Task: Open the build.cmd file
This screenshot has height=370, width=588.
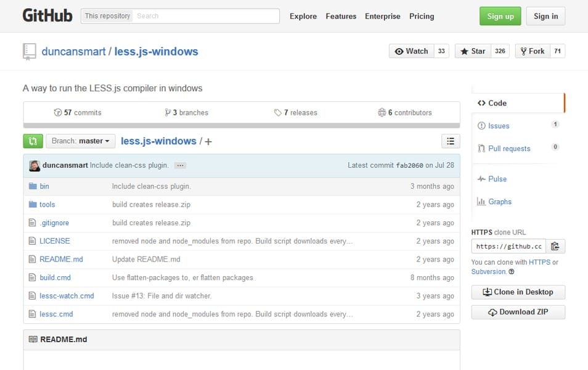Action: click(x=55, y=277)
